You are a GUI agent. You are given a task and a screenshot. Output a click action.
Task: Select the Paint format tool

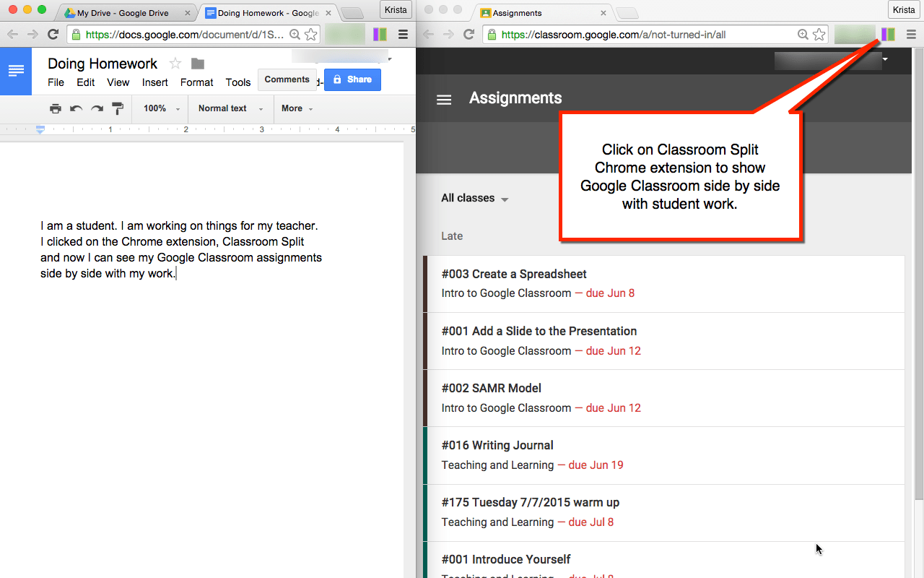(117, 108)
